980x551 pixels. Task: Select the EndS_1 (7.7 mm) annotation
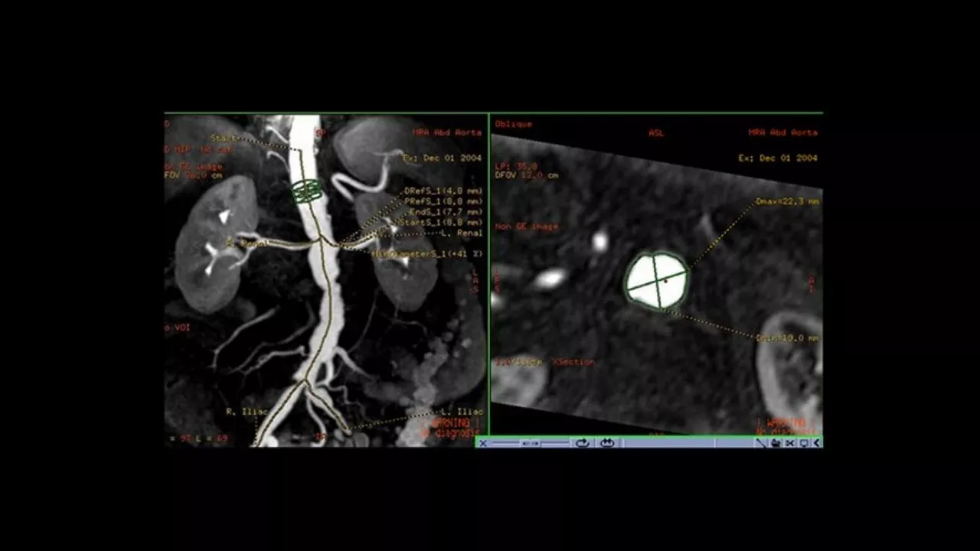(446, 212)
